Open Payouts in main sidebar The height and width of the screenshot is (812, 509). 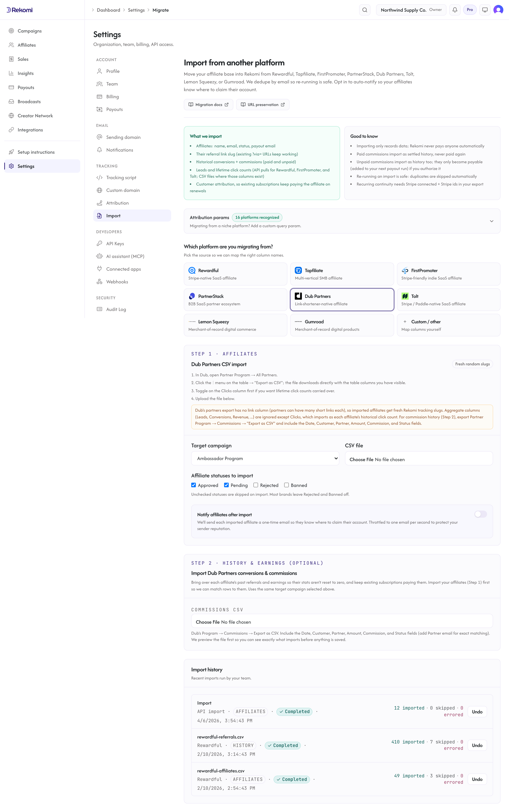point(42,87)
